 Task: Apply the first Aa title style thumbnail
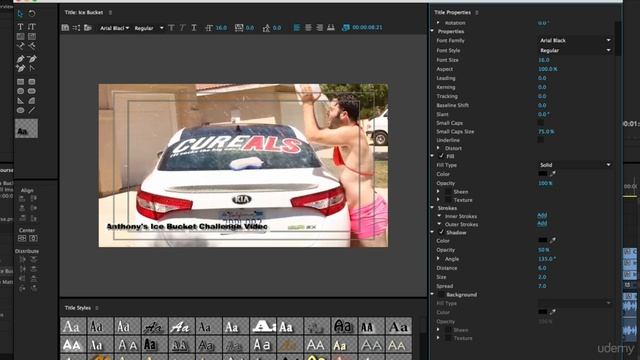pyautogui.click(x=73, y=327)
